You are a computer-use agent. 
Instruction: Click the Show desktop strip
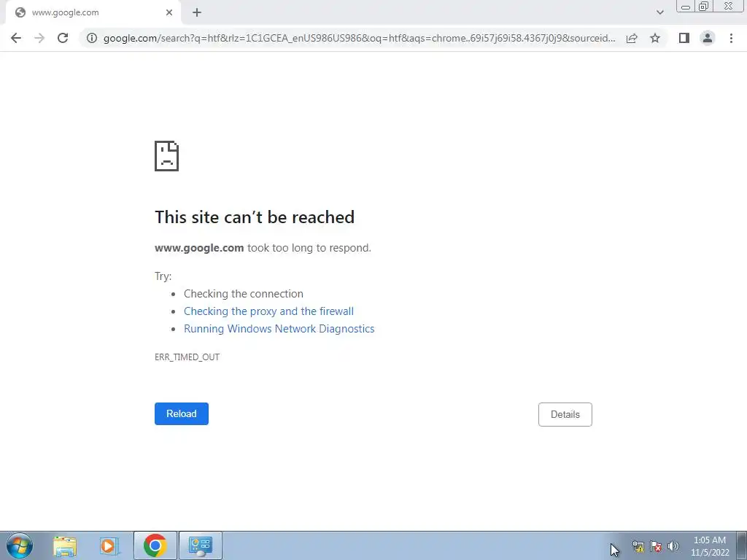point(742,545)
